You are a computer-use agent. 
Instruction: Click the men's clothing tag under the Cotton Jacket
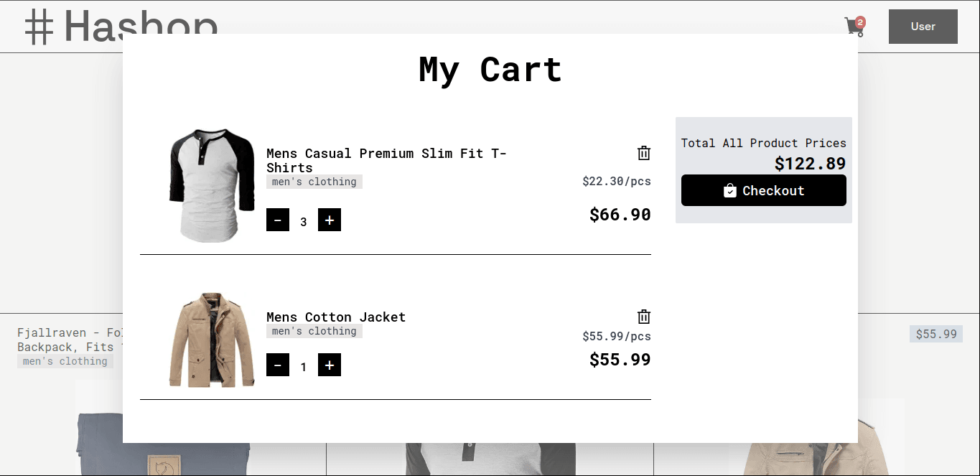[314, 331]
